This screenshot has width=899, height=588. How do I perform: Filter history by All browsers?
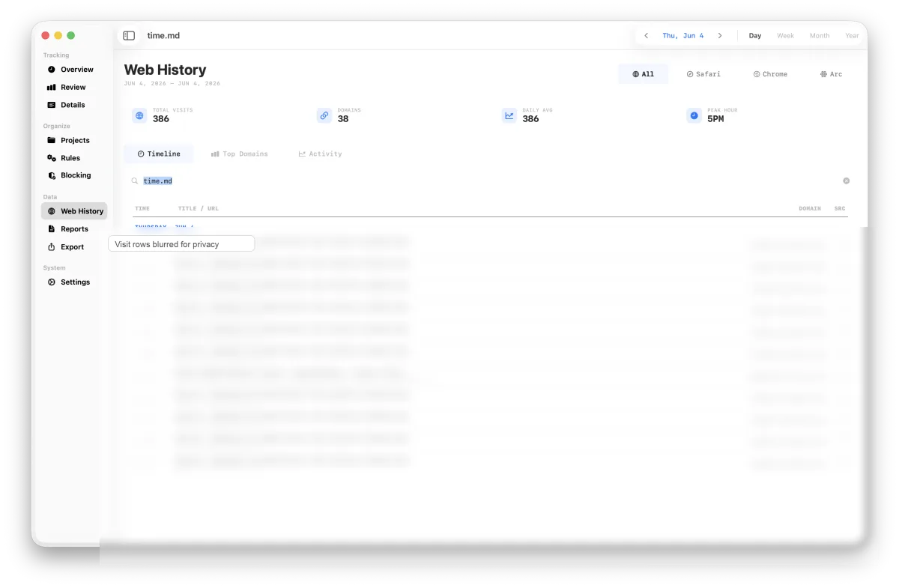pyautogui.click(x=643, y=74)
